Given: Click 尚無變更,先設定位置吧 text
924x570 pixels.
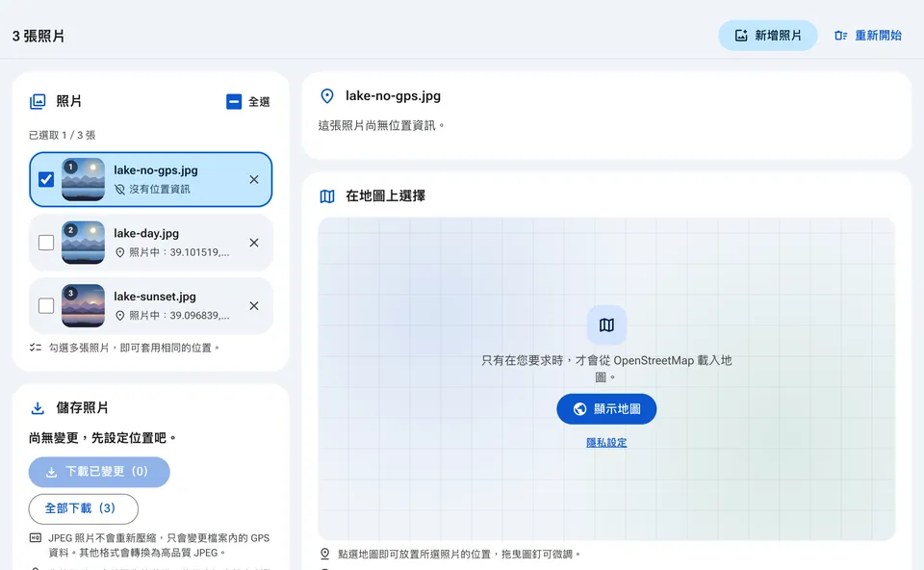Looking at the screenshot, I should click(102, 438).
